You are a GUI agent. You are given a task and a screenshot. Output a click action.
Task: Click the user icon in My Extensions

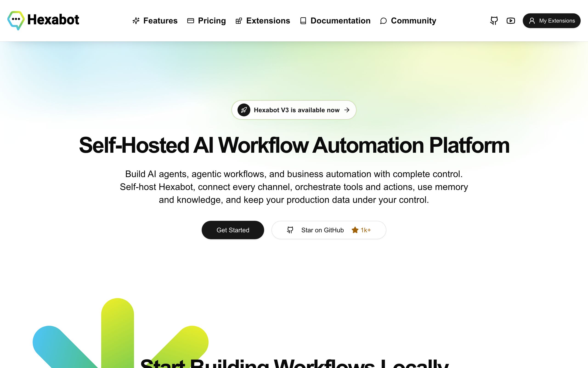pos(532,21)
